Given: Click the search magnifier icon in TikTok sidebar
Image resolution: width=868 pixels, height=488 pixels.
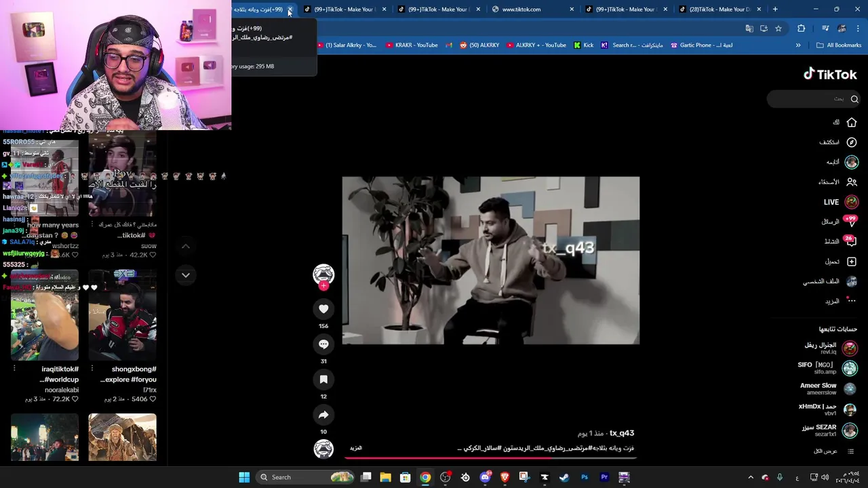Looking at the screenshot, I should tap(854, 99).
